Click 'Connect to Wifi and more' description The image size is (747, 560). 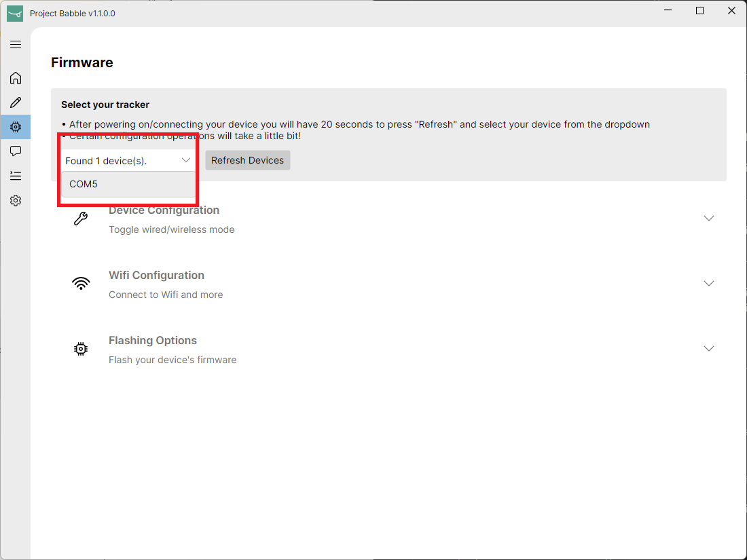coord(166,295)
